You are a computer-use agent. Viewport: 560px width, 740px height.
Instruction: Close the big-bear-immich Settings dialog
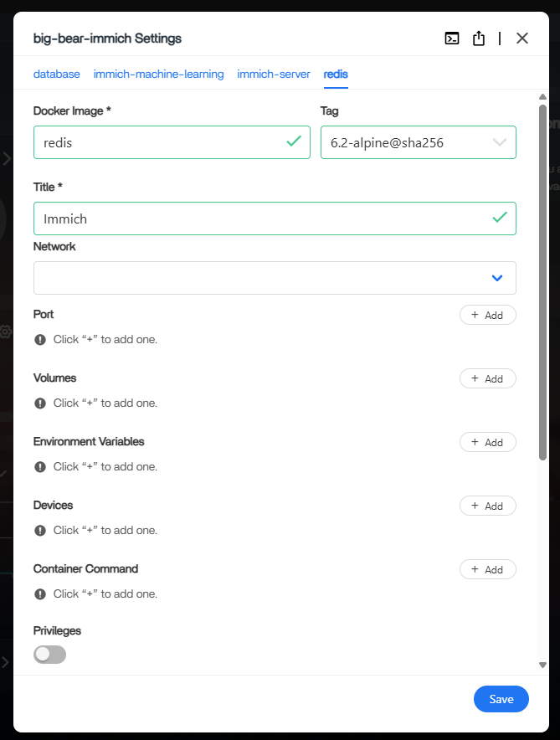pyautogui.click(x=521, y=39)
